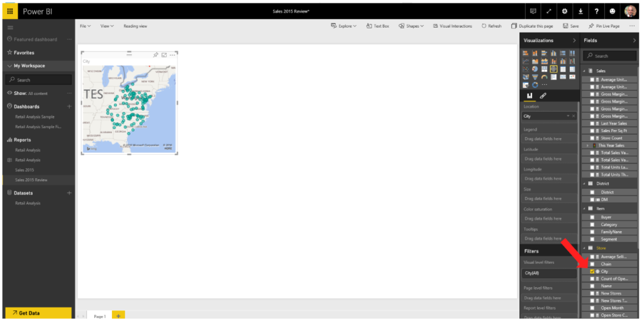The height and width of the screenshot is (321, 644).
Task: Click Duplicate this page
Action: coord(532,26)
